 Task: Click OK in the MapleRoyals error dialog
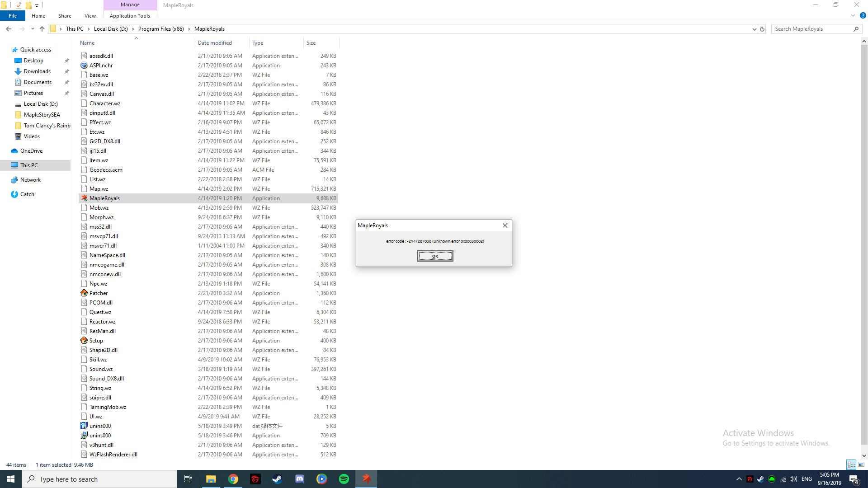(435, 256)
